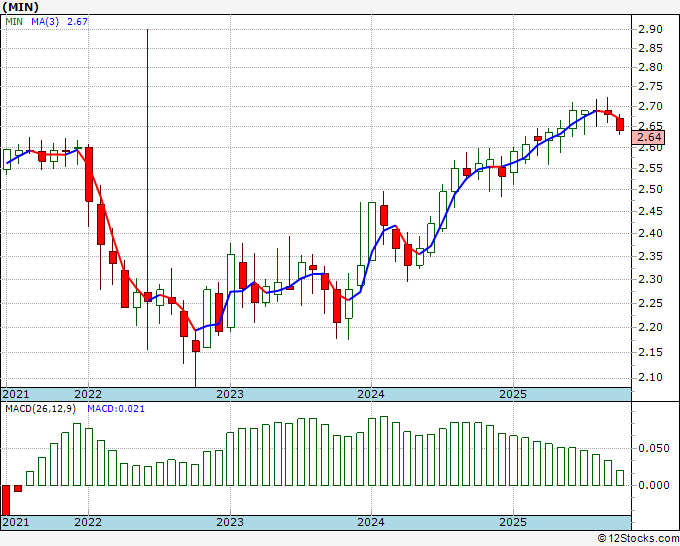Click the highlighted 2.64 current price tag

pyautogui.click(x=648, y=137)
